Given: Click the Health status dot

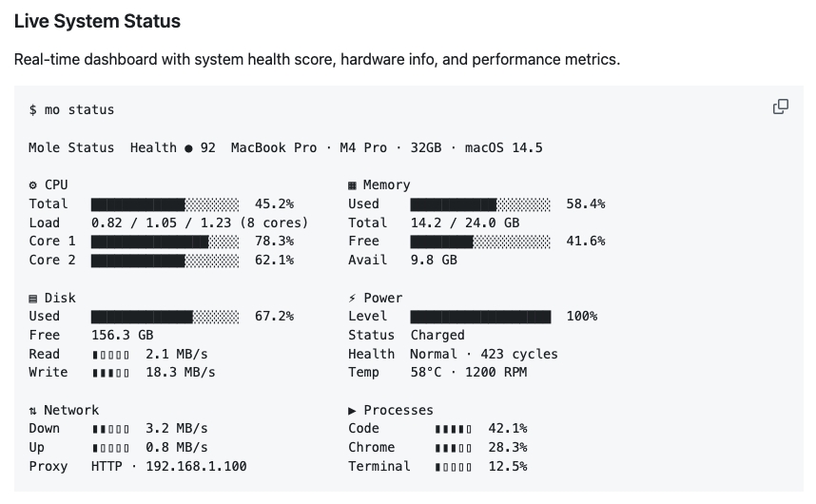Looking at the screenshot, I should pos(188,148).
